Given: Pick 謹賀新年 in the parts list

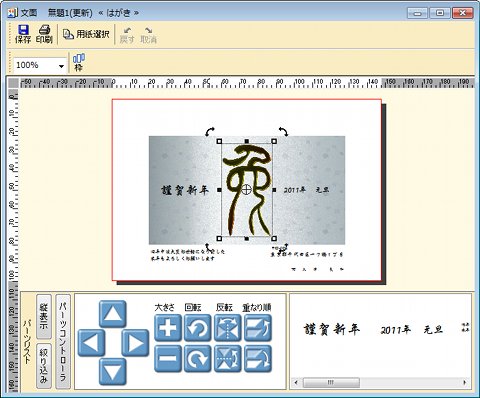Looking at the screenshot, I should (332, 329).
